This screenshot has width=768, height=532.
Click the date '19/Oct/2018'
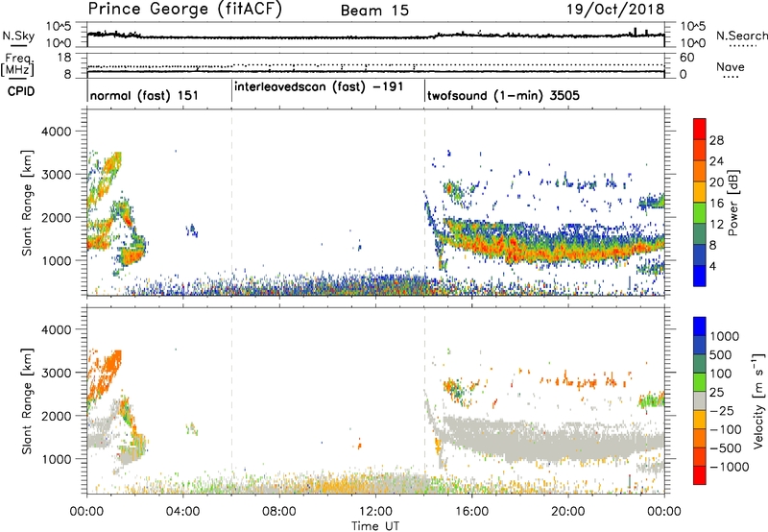pyautogui.click(x=615, y=10)
